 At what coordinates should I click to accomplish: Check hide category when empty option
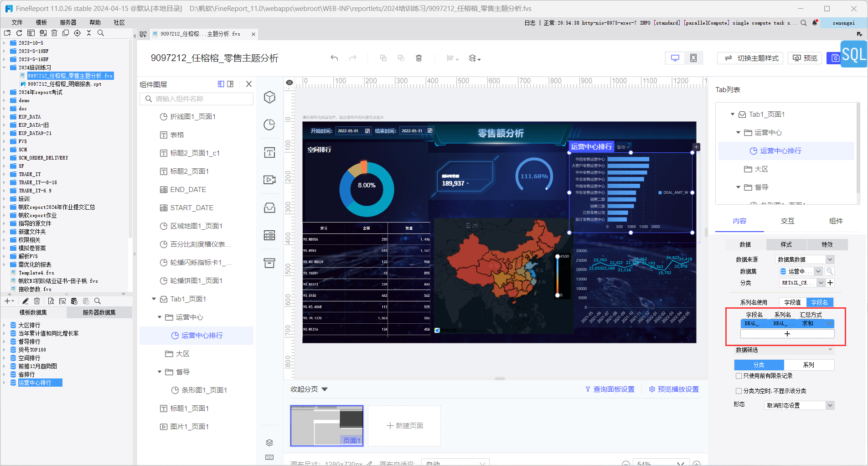pyautogui.click(x=739, y=391)
